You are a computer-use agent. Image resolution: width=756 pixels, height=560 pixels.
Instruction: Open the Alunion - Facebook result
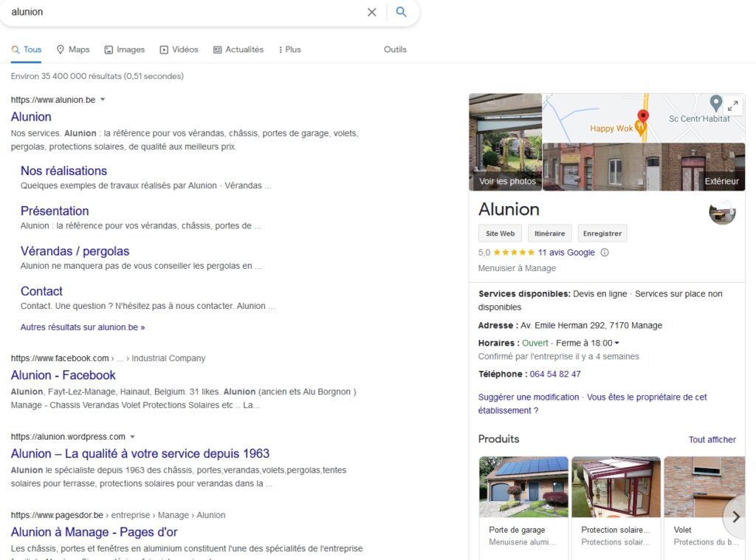click(63, 375)
